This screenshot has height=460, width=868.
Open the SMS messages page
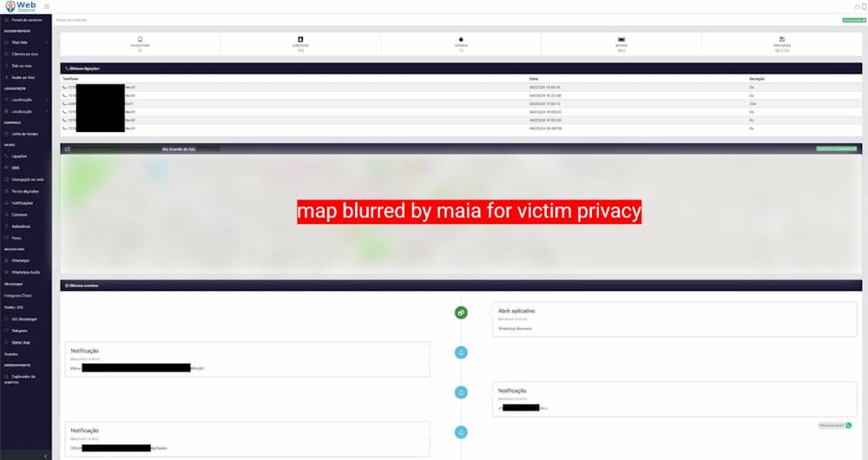click(x=16, y=168)
